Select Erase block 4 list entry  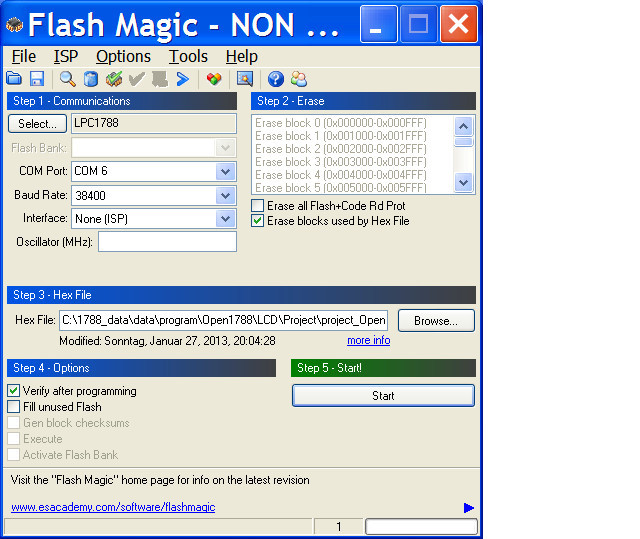tap(341, 175)
